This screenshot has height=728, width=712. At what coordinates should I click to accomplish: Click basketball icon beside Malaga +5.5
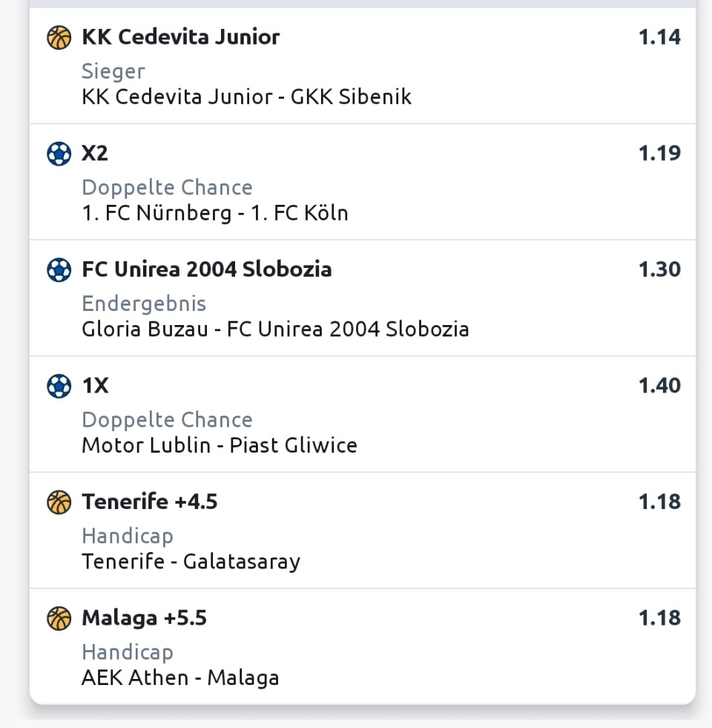(59, 618)
